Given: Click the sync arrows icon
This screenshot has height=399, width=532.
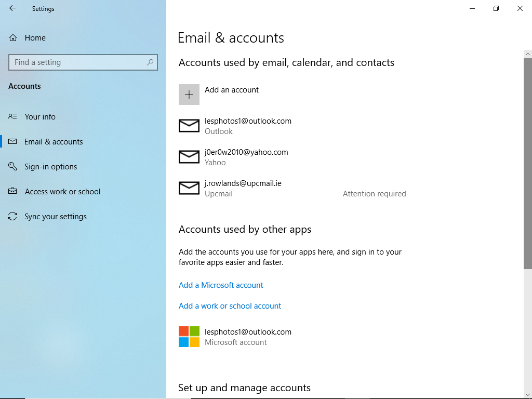Looking at the screenshot, I should click(12, 216).
